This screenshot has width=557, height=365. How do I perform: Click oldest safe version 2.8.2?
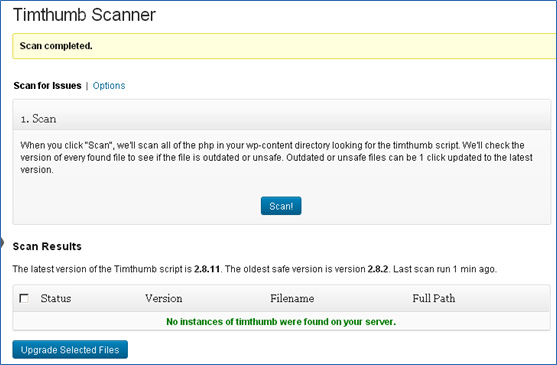[x=378, y=269]
